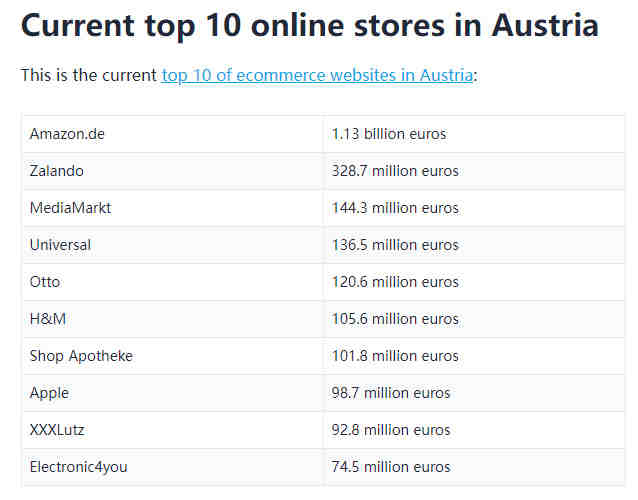Select the H&M cell
The height and width of the screenshot is (500, 638).
174,319
